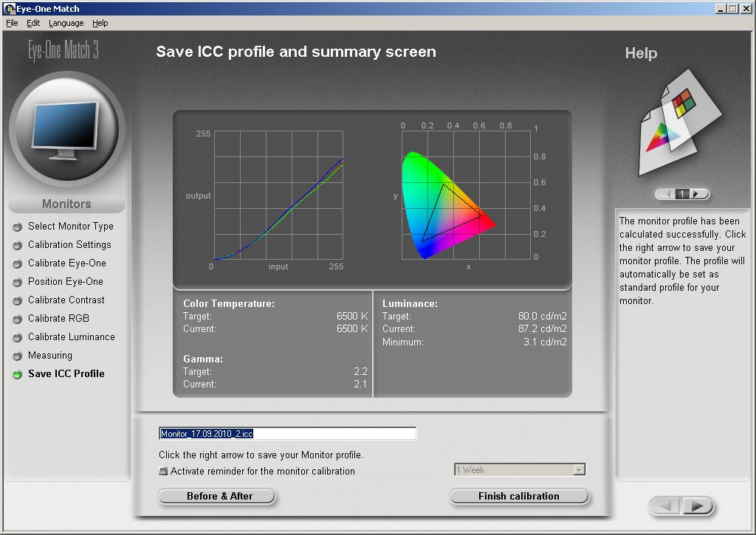The width and height of the screenshot is (756, 535).
Task: Click the Finish calibration button
Action: (519, 497)
